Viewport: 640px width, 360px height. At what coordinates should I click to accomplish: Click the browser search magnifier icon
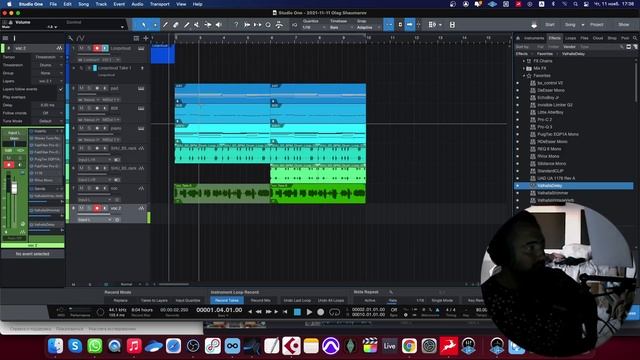pyautogui.click(x=635, y=38)
